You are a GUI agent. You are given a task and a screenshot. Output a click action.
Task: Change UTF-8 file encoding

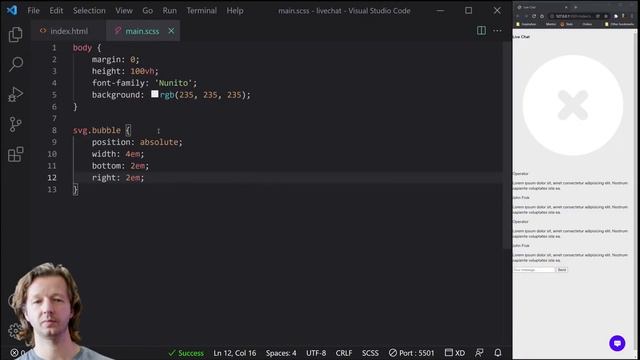pyautogui.click(x=316, y=353)
